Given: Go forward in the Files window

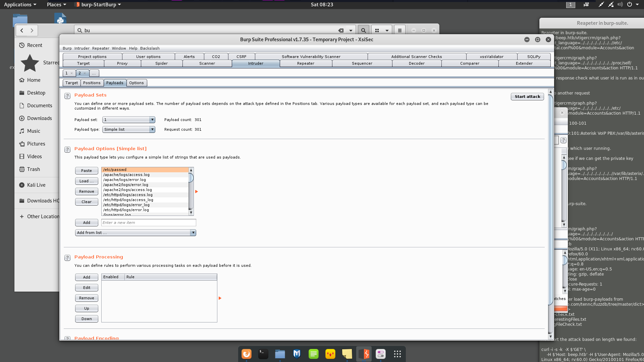Looking at the screenshot, I should coord(32,31).
